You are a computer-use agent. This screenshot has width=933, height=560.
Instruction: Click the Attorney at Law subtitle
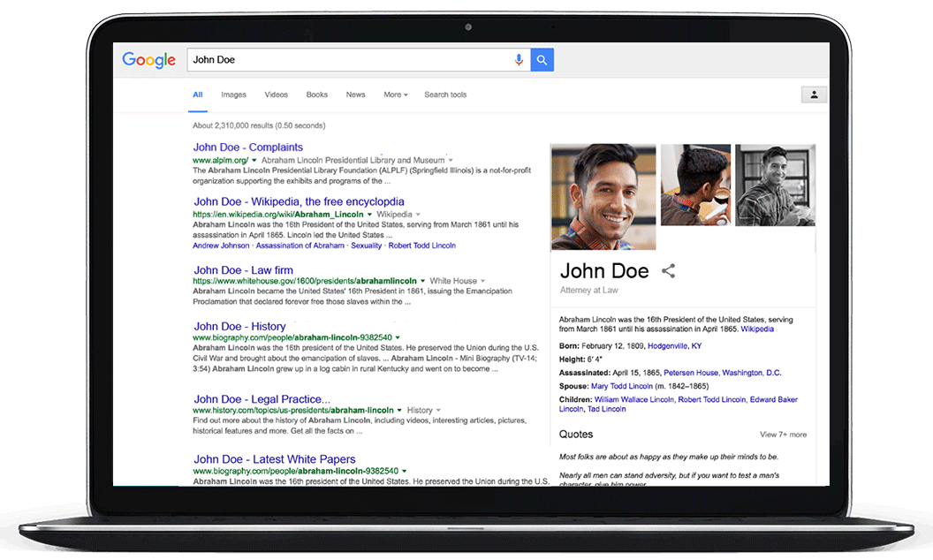click(589, 291)
